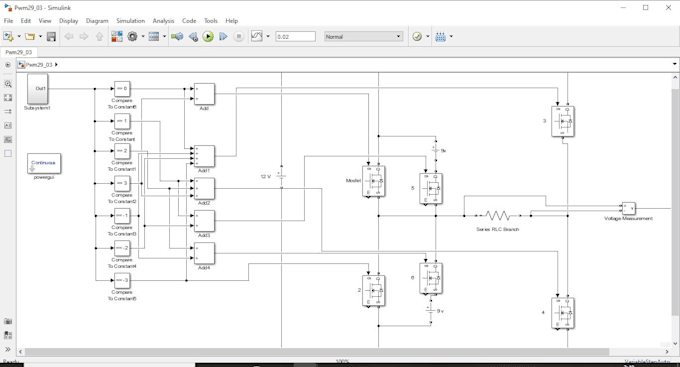Click the New Model icon
Screen dimensions: 680x367
pos(8,36)
